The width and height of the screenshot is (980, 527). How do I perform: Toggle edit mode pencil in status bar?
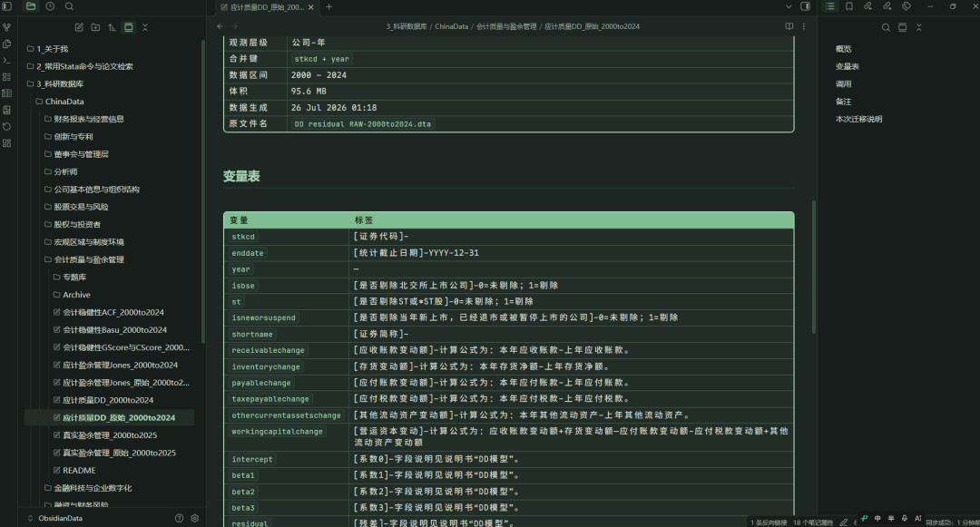(x=844, y=522)
